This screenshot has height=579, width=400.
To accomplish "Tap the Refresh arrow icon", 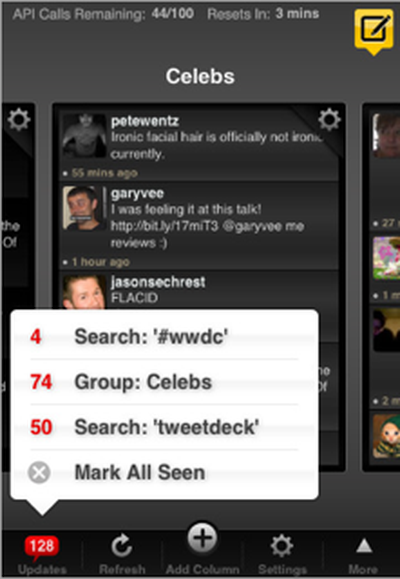I will [x=122, y=545].
